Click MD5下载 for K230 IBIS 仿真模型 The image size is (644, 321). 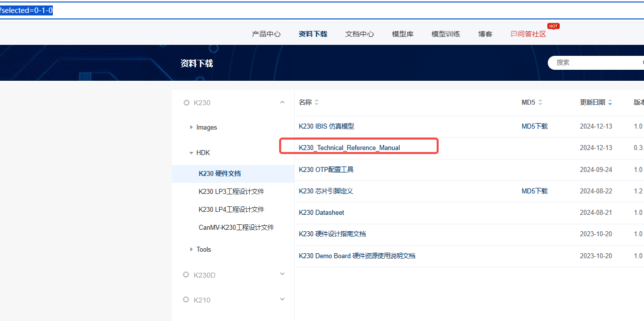(534, 126)
